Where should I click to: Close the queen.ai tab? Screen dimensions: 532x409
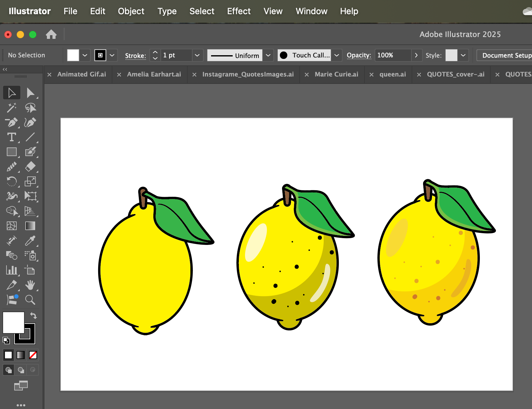click(372, 75)
